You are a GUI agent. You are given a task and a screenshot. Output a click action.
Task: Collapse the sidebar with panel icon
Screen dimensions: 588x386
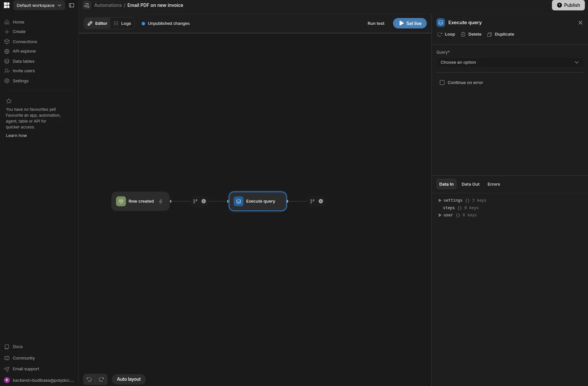71,5
